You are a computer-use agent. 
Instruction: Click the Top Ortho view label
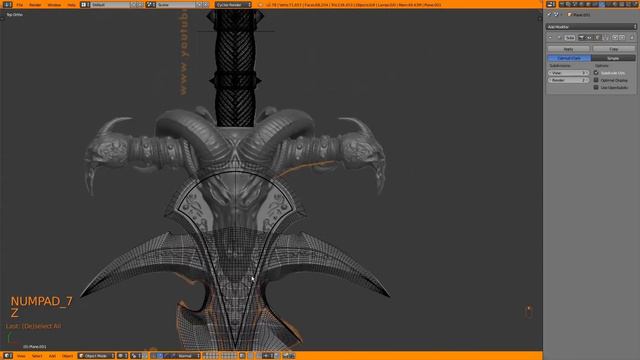(x=15, y=14)
